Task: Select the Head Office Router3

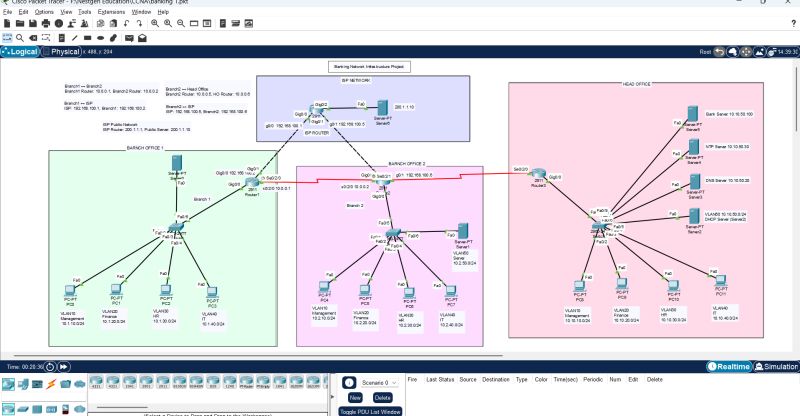Action: tap(539, 175)
